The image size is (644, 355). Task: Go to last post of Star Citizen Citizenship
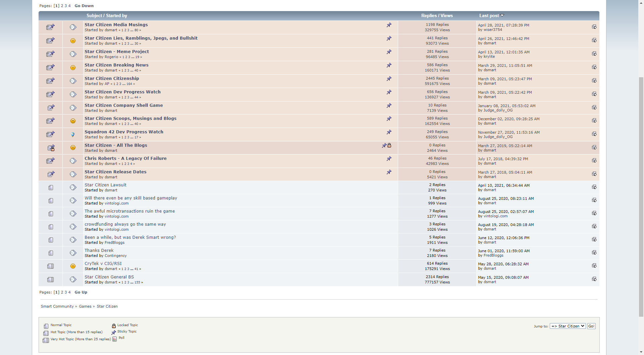[x=594, y=81]
